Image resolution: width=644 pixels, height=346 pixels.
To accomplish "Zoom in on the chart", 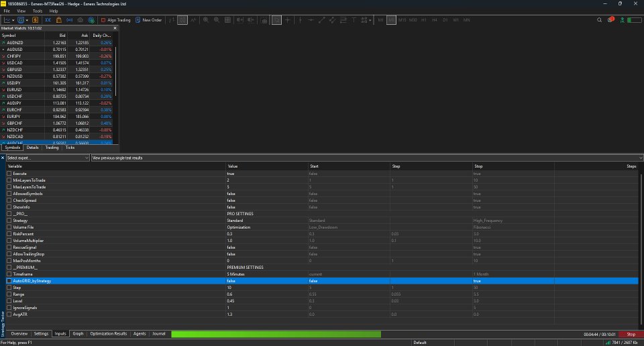I will click(x=206, y=19).
